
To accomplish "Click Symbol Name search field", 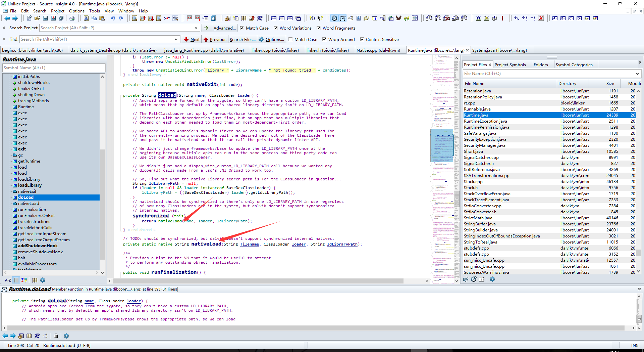I will coord(54,68).
